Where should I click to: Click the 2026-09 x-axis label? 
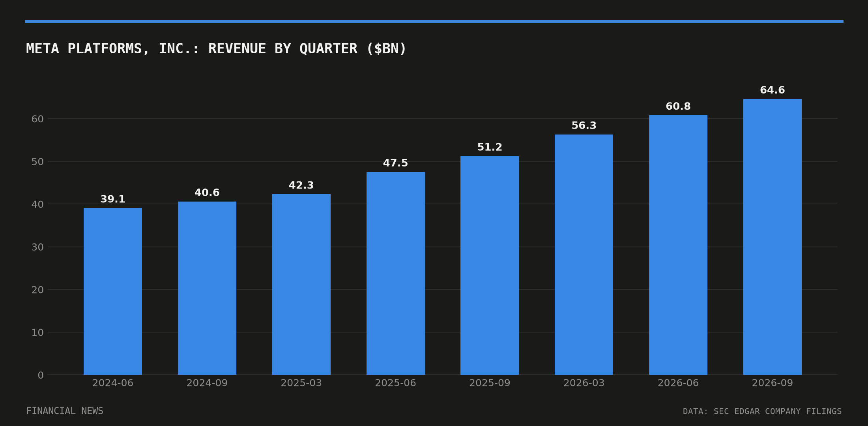[x=773, y=383]
